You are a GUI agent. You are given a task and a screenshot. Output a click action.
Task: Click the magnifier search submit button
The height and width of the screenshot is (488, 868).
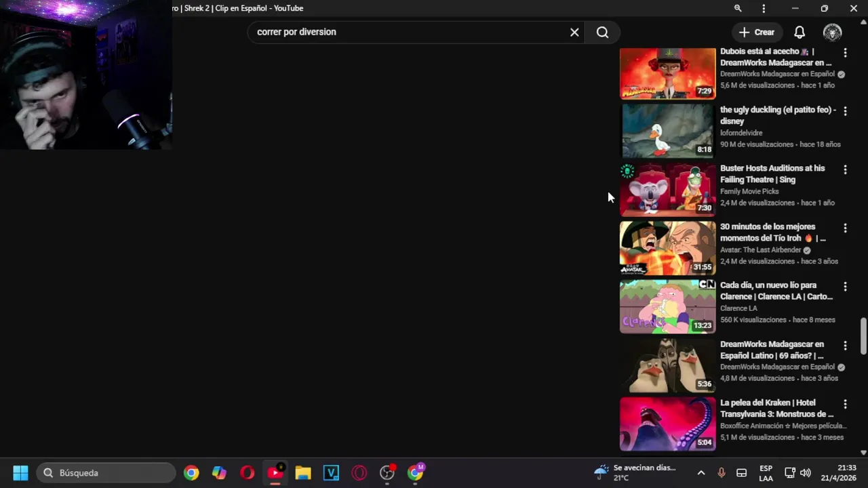pyautogui.click(x=602, y=32)
